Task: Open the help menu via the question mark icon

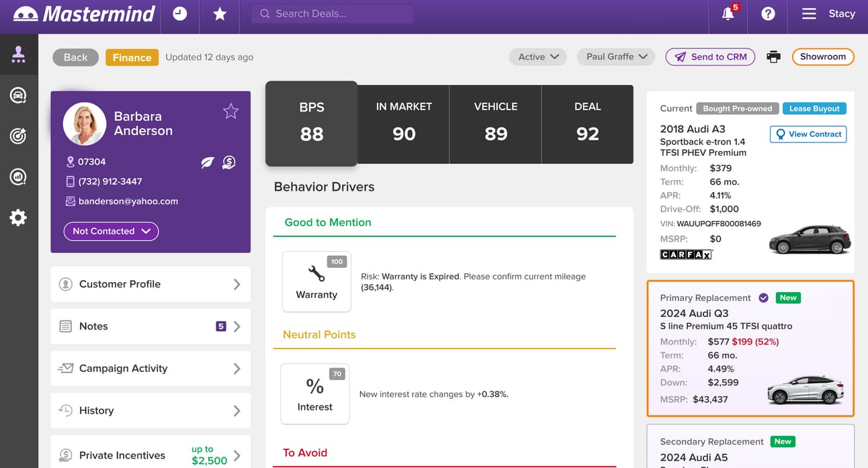Action: [767, 15]
